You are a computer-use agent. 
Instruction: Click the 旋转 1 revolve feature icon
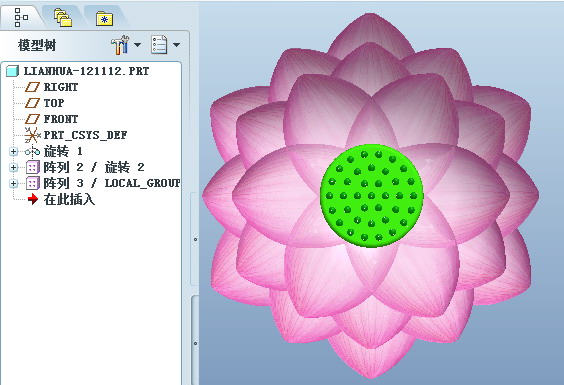32,151
